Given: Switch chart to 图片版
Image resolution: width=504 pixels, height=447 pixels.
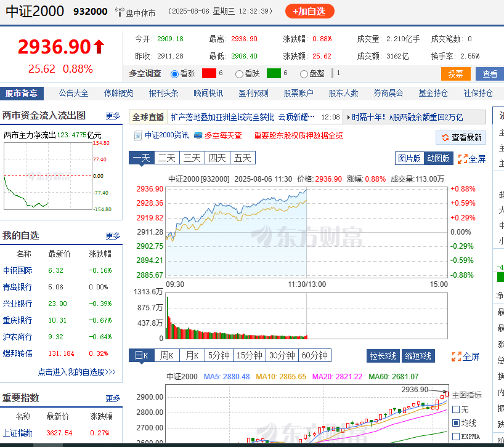Looking at the screenshot, I should point(409,158).
